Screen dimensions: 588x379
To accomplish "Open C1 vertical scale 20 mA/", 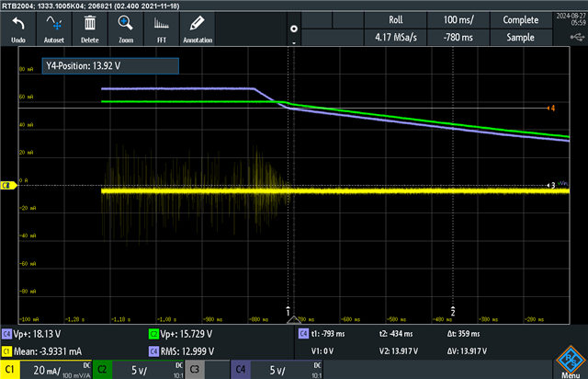I will point(56,370).
